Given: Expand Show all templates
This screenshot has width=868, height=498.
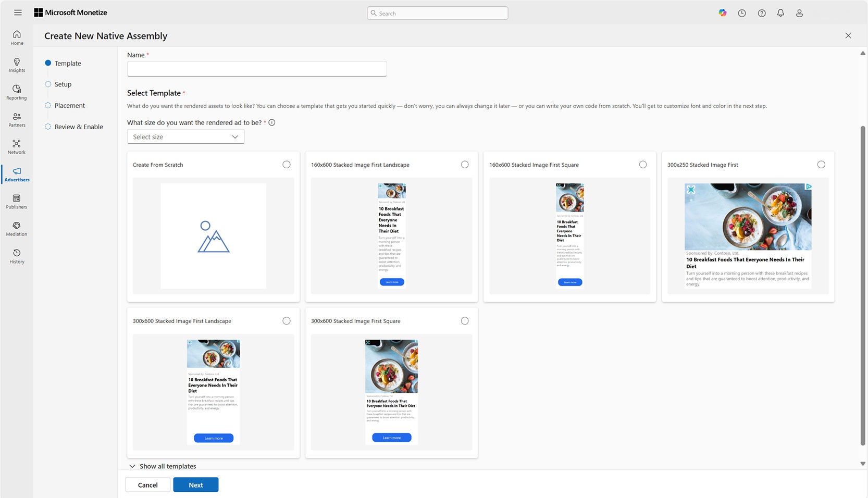Looking at the screenshot, I should point(163,466).
